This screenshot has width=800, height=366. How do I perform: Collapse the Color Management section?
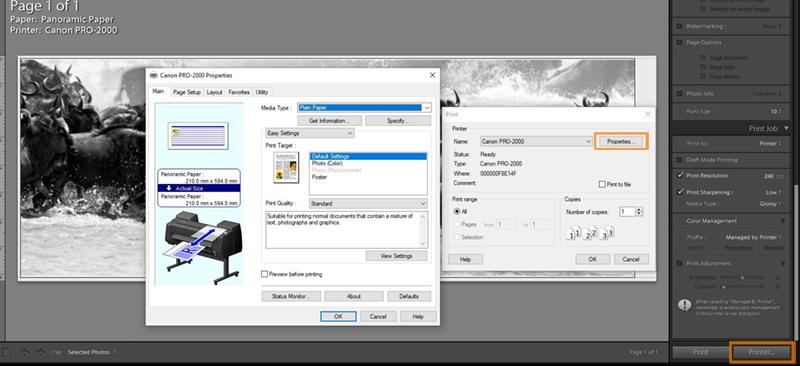pos(783,221)
